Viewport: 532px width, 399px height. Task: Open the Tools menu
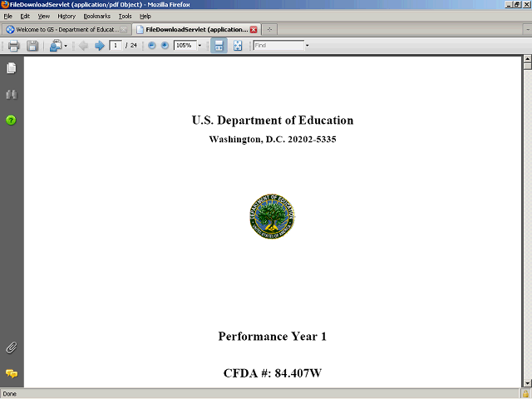point(125,17)
